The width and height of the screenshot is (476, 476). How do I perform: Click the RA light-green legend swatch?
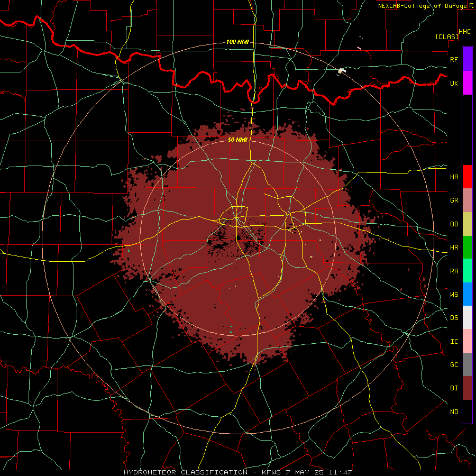pos(467,271)
